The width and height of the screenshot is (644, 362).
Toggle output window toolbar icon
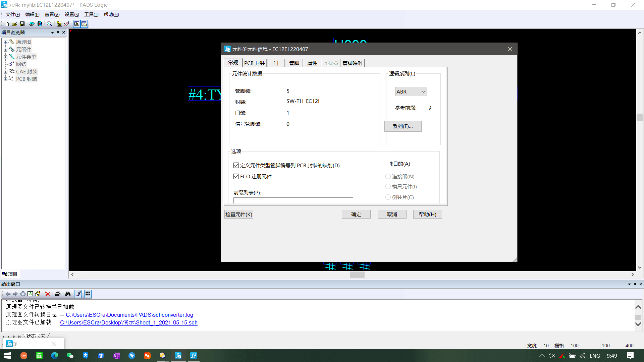pyautogui.click(x=84, y=24)
